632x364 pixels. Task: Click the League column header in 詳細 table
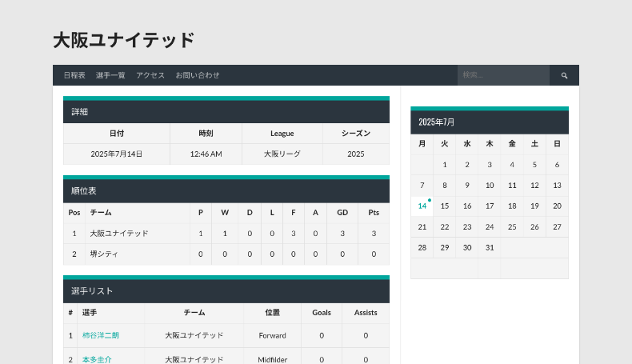pos(282,134)
